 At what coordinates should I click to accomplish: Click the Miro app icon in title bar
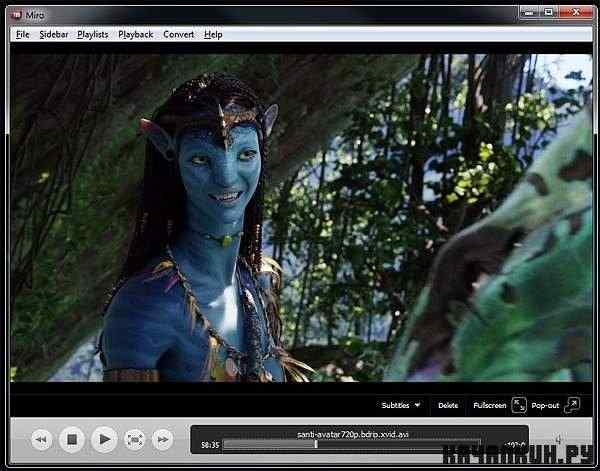click(16, 15)
